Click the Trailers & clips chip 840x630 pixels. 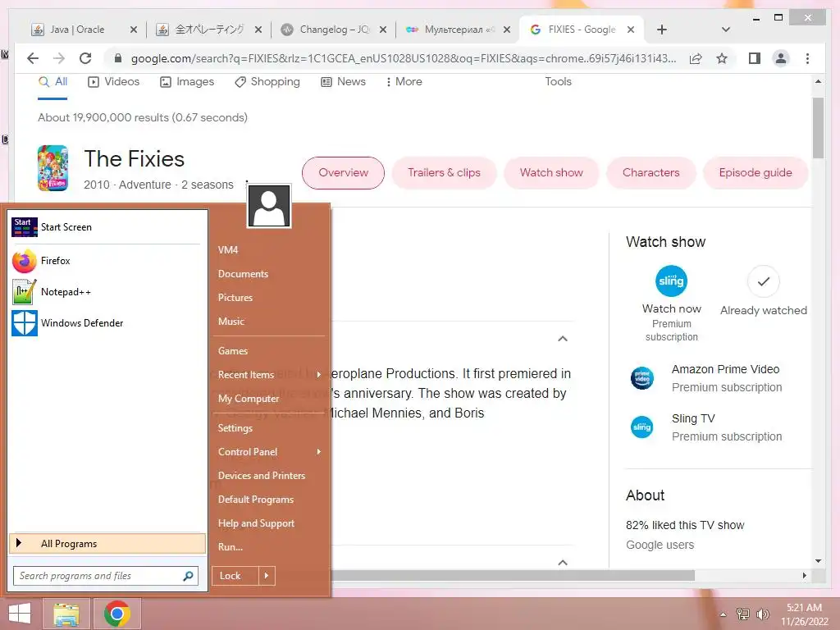pyautogui.click(x=444, y=172)
